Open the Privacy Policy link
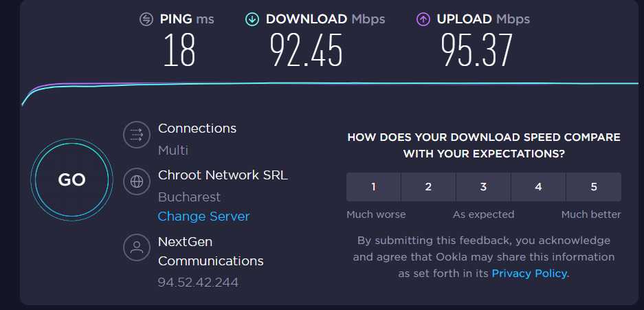This screenshot has width=644, height=310. point(529,274)
